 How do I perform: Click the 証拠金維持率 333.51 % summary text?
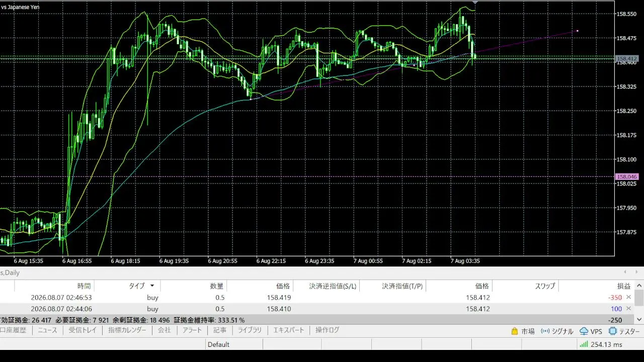pos(209,320)
